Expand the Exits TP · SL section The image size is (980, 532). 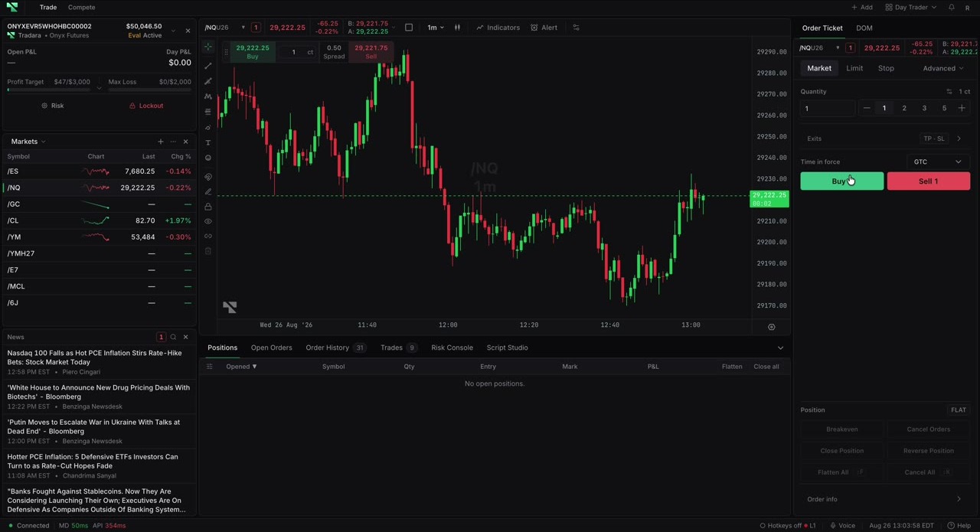tap(885, 139)
